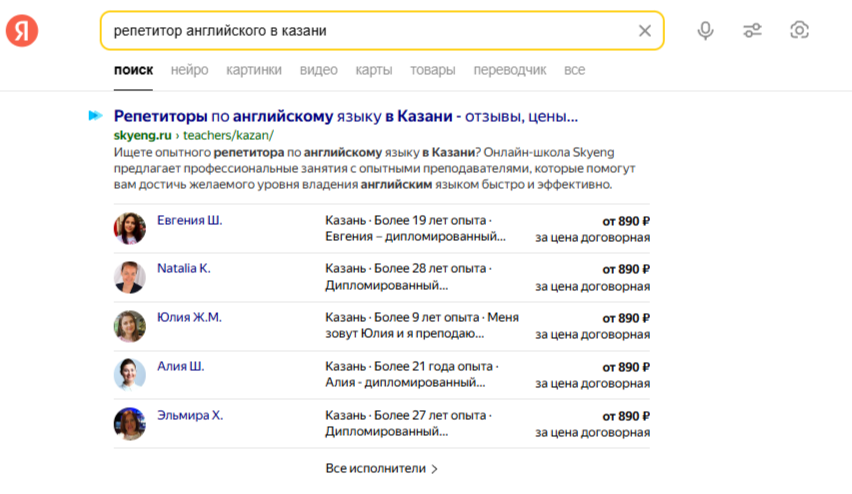Clear the search query with X icon

pyautogui.click(x=645, y=31)
